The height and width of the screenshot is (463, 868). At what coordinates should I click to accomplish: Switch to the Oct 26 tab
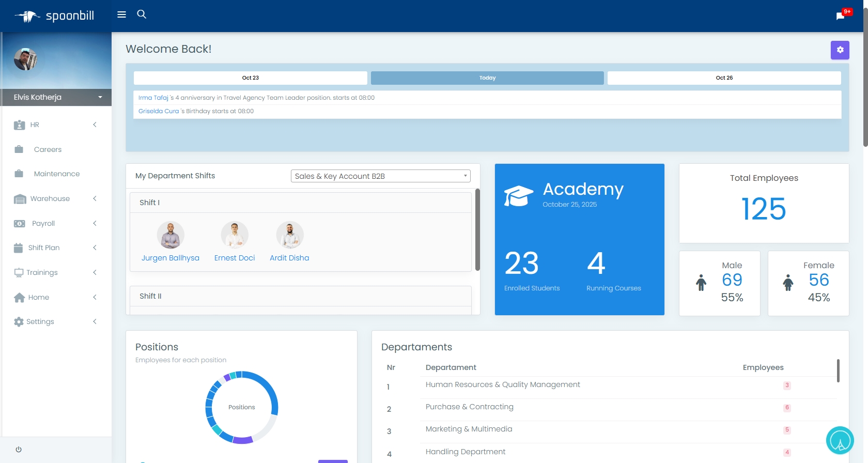(724, 78)
